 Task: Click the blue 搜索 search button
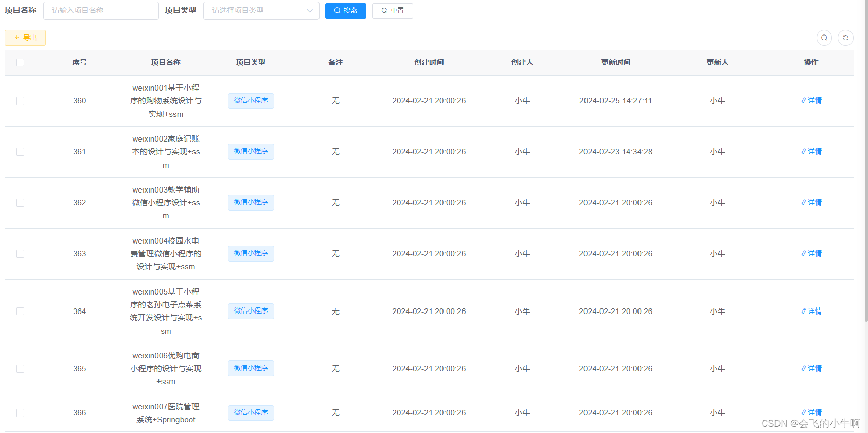pyautogui.click(x=346, y=10)
